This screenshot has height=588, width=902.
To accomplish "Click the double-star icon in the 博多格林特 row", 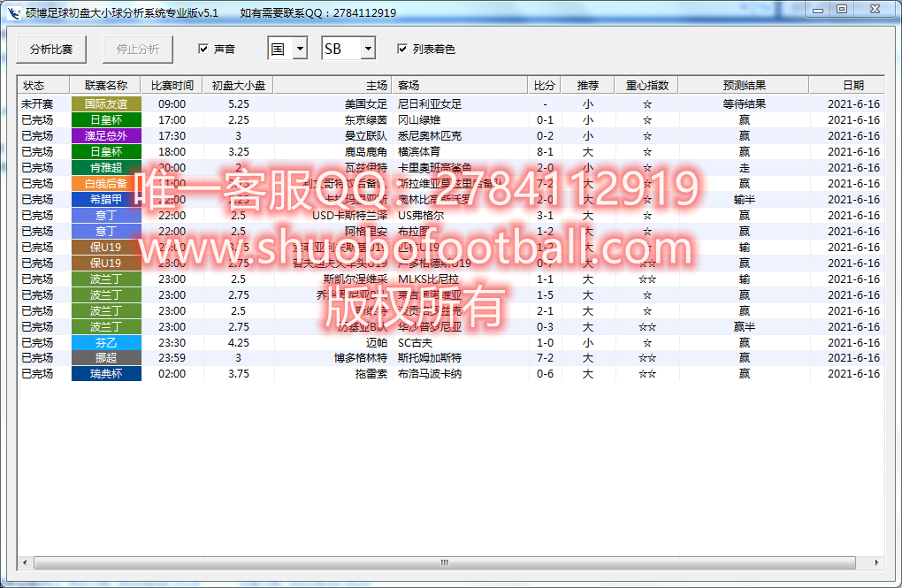I will click(x=647, y=359).
